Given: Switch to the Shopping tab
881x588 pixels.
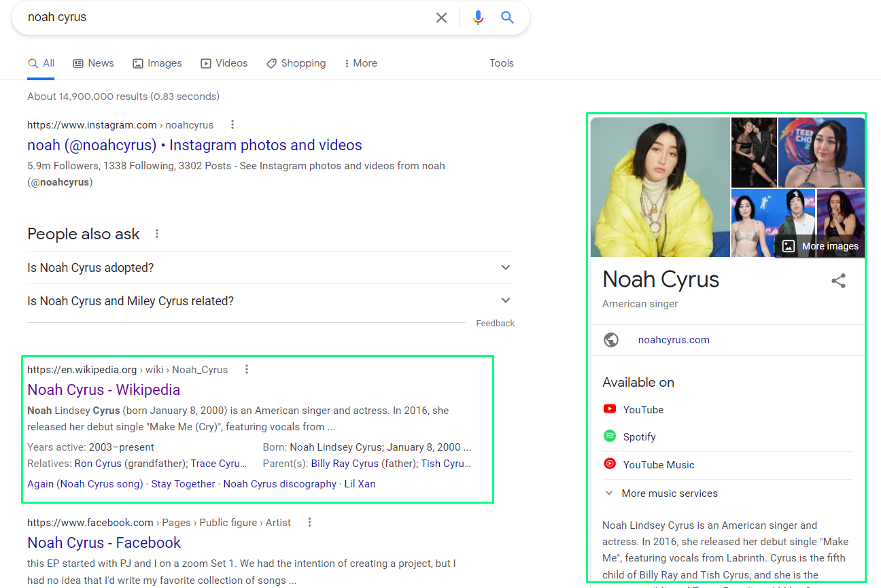Looking at the screenshot, I should (x=296, y=63).
